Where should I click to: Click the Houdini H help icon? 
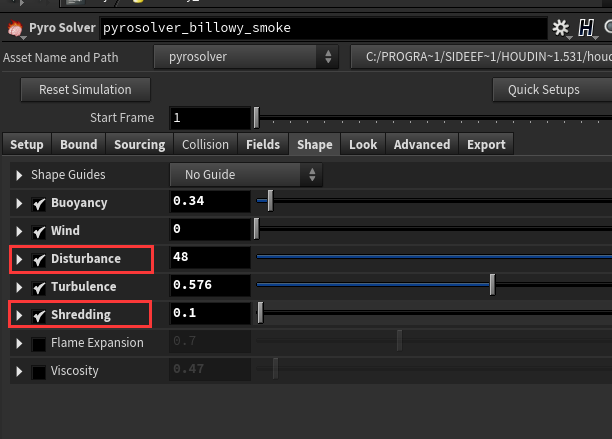point(586,28)
